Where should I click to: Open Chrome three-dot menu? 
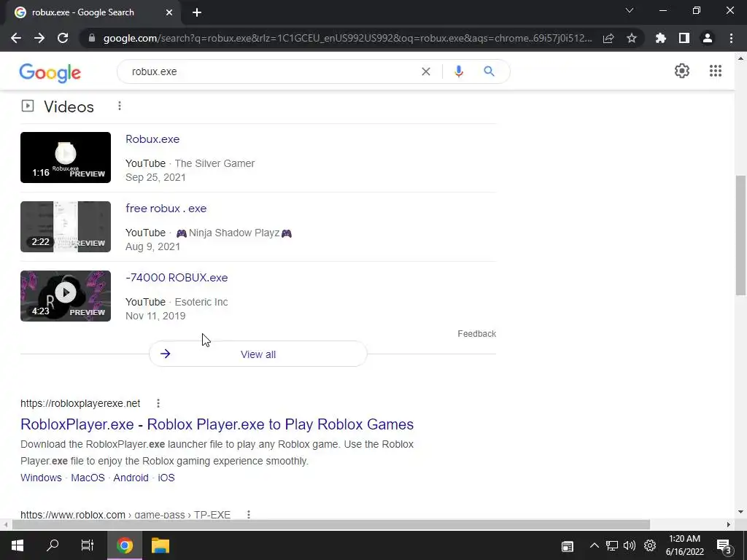tap(731, 38)
